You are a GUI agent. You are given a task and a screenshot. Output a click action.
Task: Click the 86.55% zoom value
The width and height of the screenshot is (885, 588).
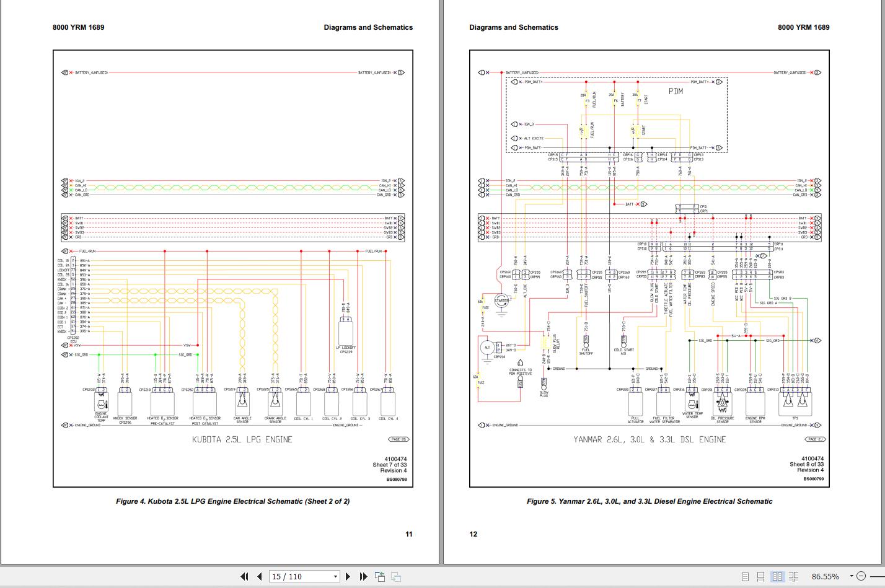tap(825, 576)
